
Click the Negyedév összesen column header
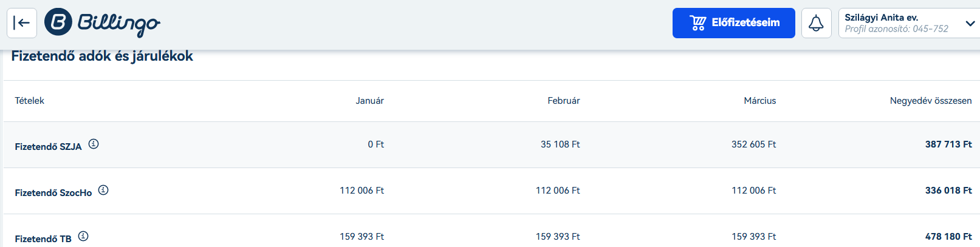(x=931, y=101)
